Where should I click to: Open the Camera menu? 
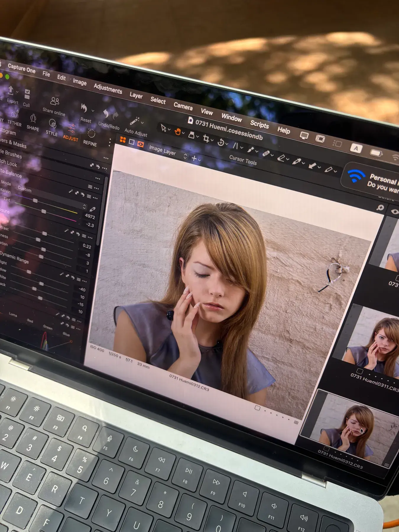click(183, 106)
